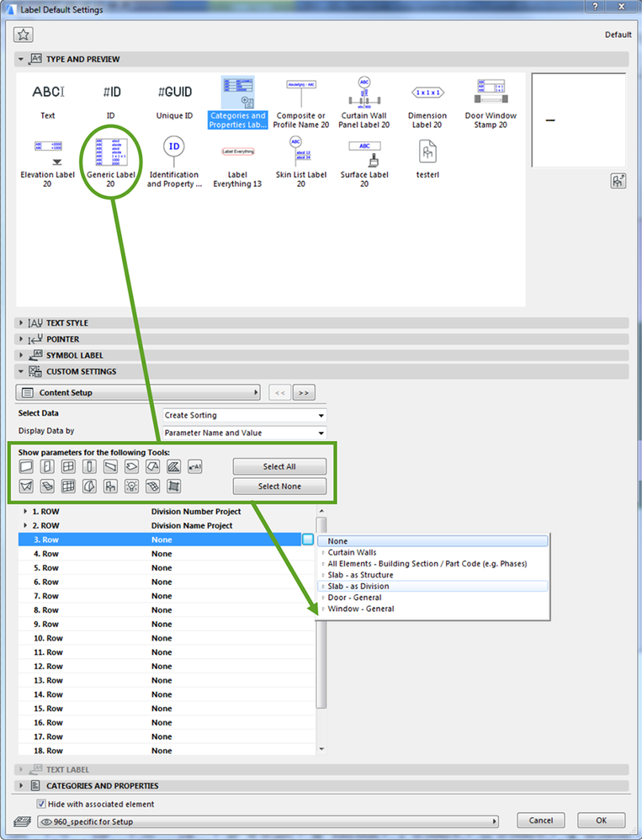
Task: Select Identification and Property label type
Action: pos(174,162)
